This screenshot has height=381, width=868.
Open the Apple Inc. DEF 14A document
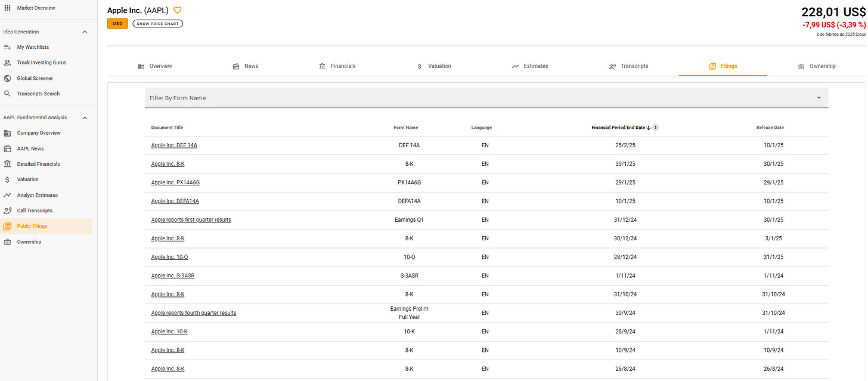pyautogui.click(x=174, y=145)
